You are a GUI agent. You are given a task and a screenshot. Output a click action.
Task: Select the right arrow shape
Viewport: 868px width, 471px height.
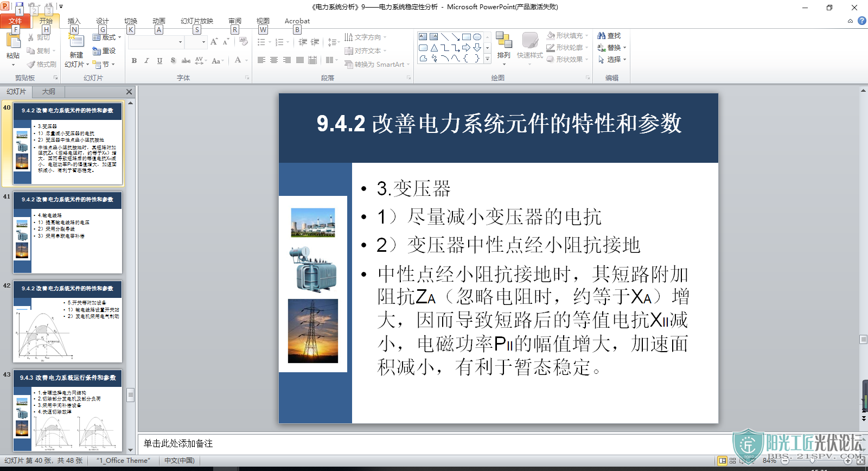pyautogui.click(x=467, y=48)
